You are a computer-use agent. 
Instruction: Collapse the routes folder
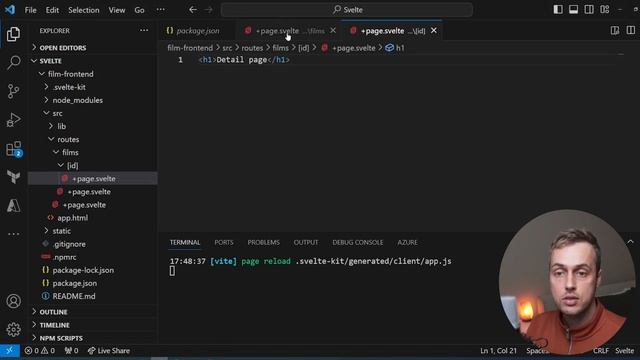[x=93, y=139]
